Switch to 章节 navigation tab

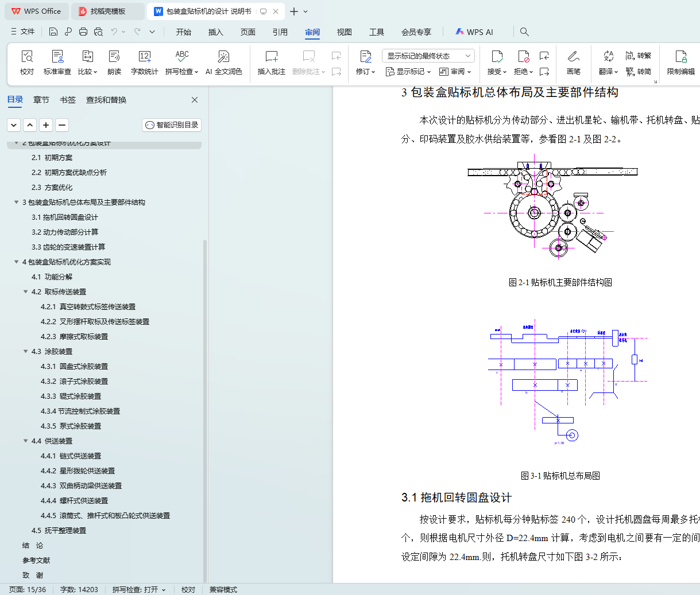41,100
